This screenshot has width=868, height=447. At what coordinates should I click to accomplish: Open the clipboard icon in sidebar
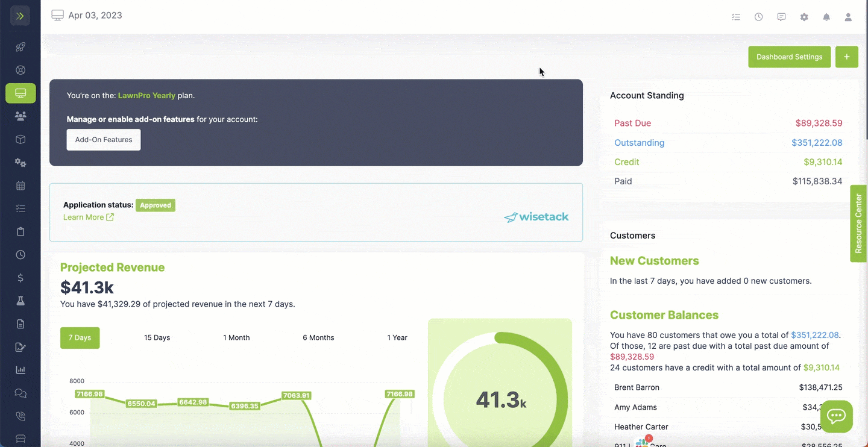(x=20, y=232)
